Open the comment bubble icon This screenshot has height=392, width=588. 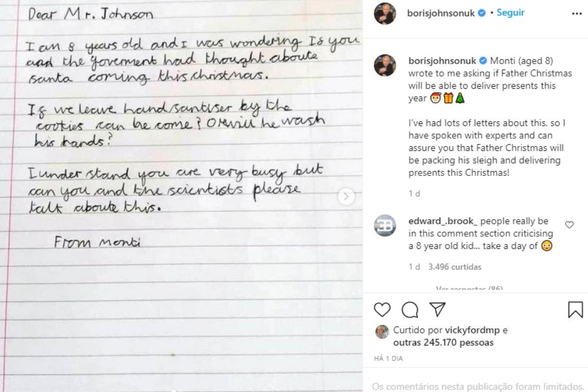coord(410,309)
